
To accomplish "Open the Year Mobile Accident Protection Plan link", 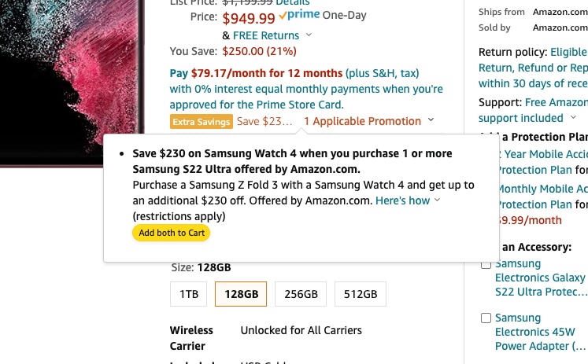I will click(x=544, y=154).
